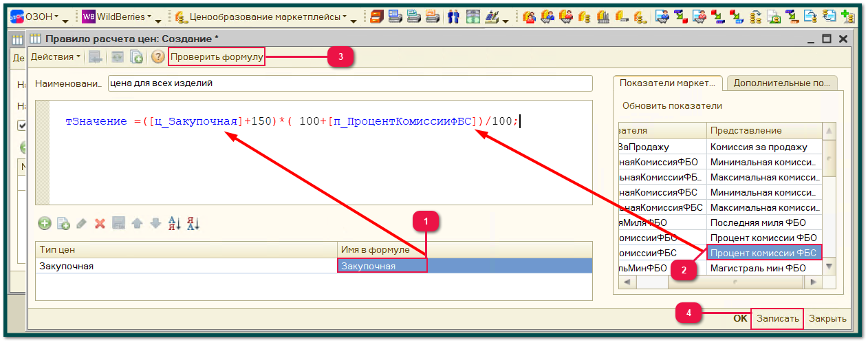This screenshot has width=868, height=343.
Task: Select Закупочная cell in Имя в формуле column
Action: (x=465, y=266)
